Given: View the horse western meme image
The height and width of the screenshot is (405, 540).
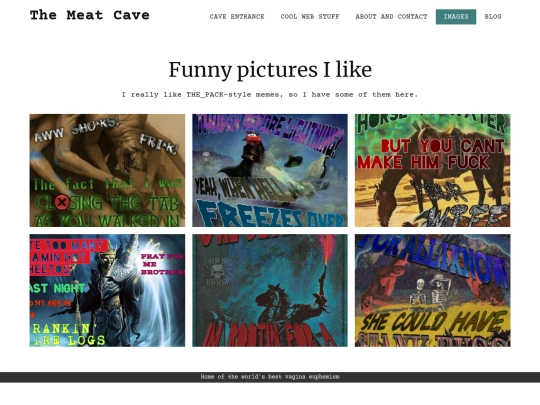Looking at the screenshot, I should 433,170.
